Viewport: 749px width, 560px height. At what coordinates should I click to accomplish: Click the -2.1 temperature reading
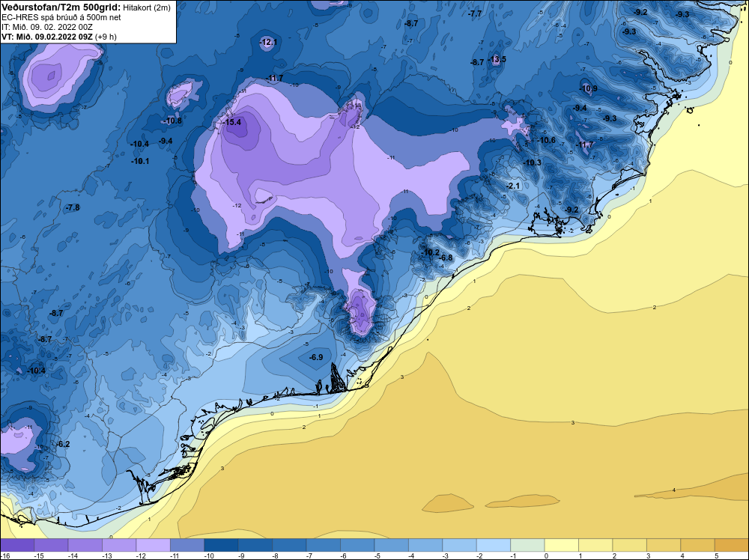[512, 186]
